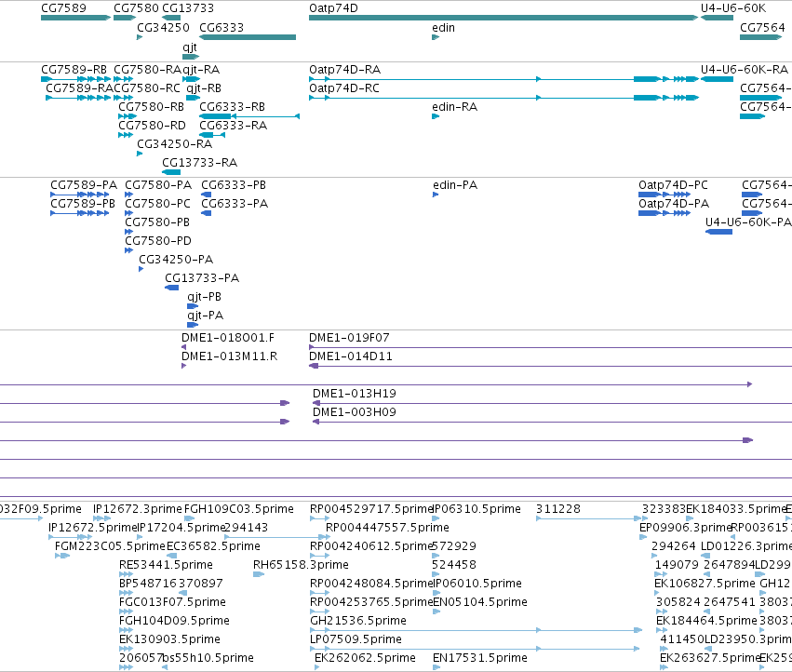Click transcript label Oatp74D-RC
This screenshot has height=672, width=792.
(x=344, y=88)
